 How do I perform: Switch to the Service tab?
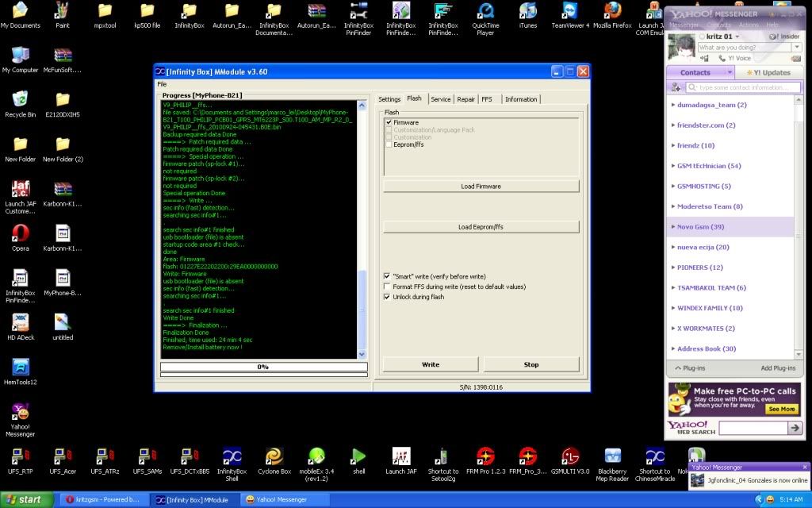click(441, 99)
